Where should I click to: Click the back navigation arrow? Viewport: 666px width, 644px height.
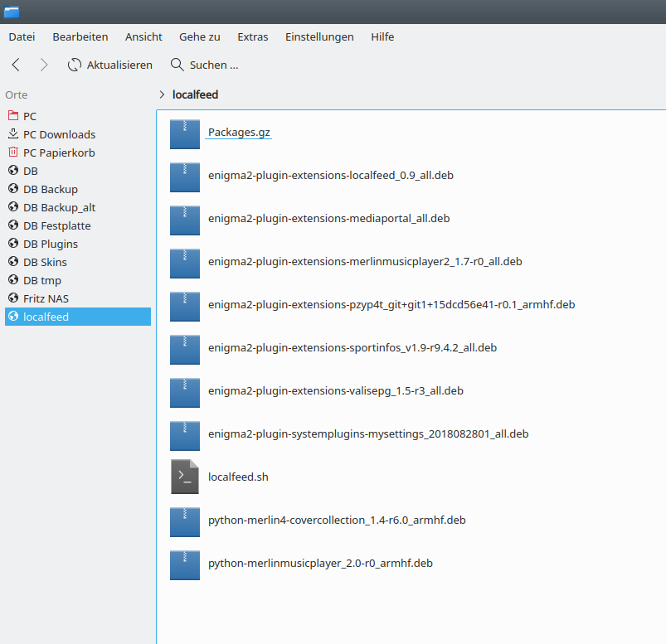point(16,65)
